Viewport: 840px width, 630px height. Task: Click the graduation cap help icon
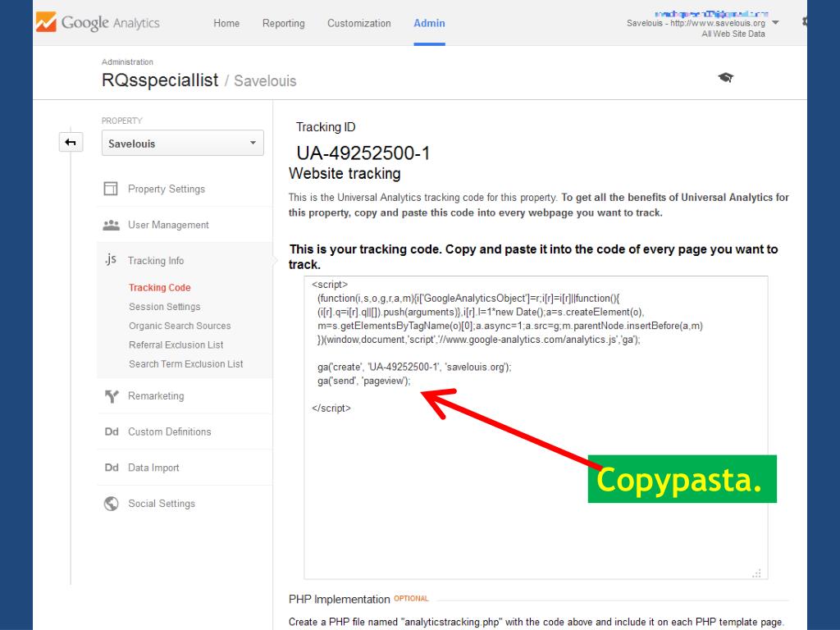725,78
